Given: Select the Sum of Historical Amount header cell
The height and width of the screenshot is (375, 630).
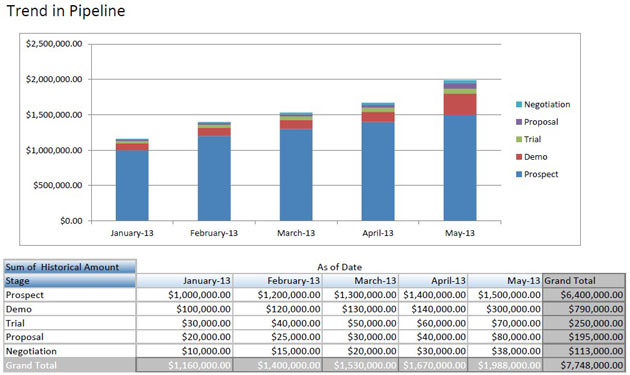Looking at the screenshot, I should pos(70,267).
